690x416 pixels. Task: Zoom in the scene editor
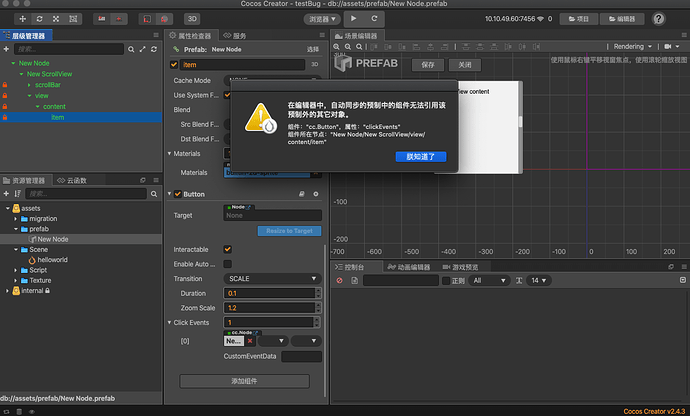(x=336, y=47)
